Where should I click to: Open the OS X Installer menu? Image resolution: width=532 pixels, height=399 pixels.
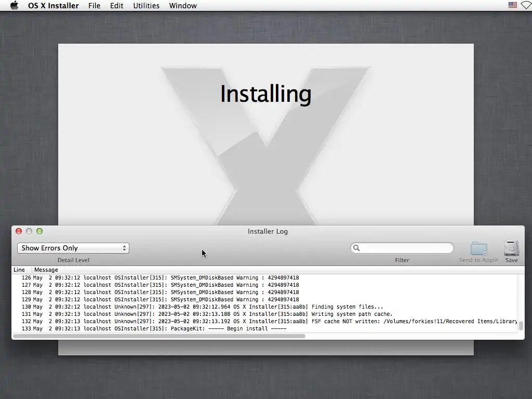pos(54,6)
